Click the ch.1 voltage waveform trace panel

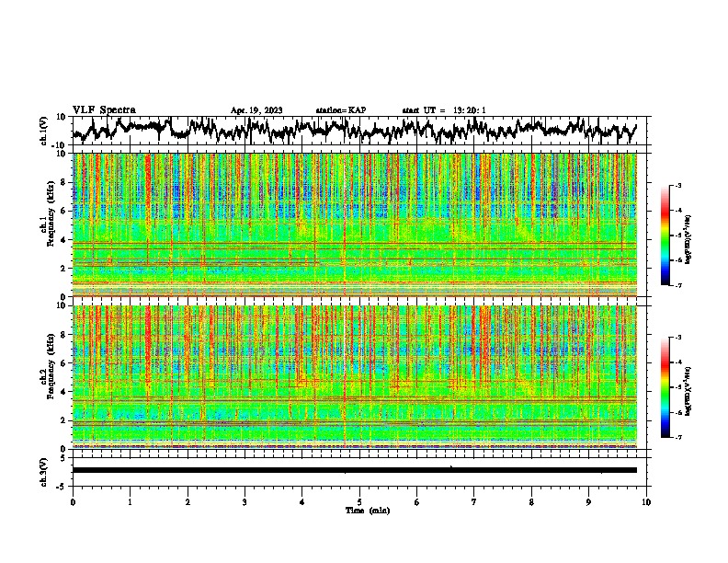pos(361,131)
